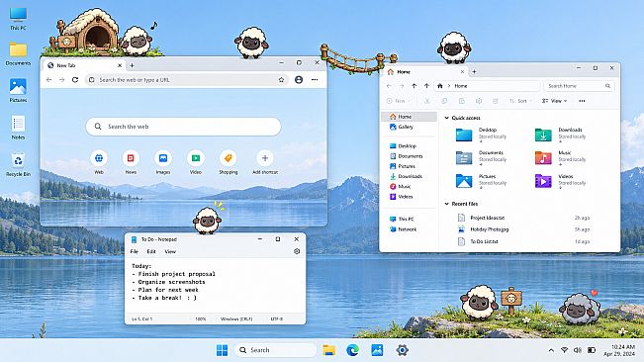This screenshot has height=362, width=644.
Task: Open the Images shortcut in browser
Action: (x=163, y=158)
